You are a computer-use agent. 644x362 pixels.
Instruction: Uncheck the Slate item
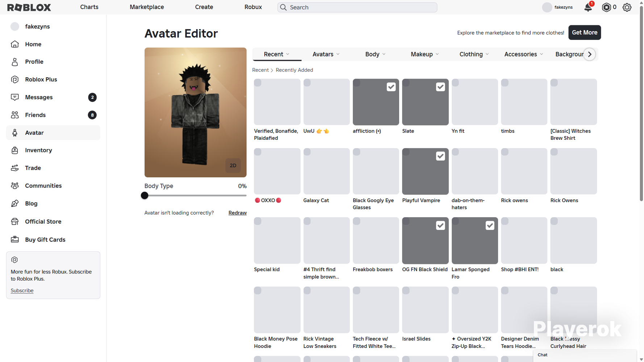coord(440,87)
